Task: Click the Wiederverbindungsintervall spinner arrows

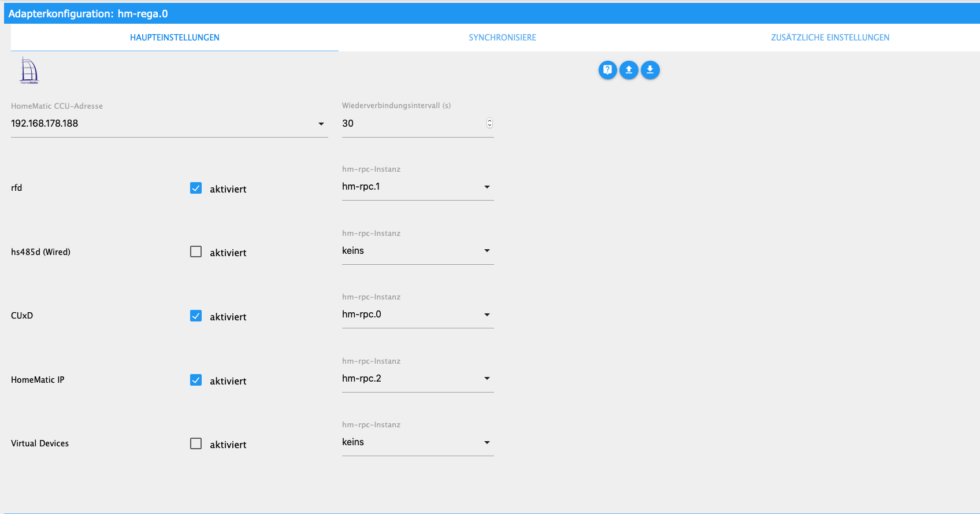Action: click(x=489, y=123)
